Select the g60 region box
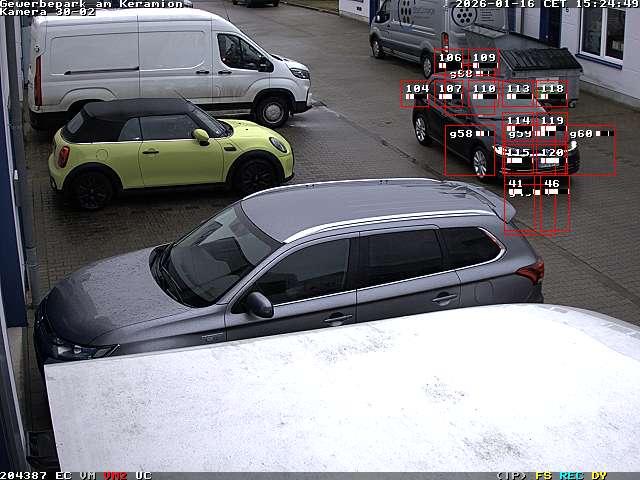Screen dimensions: 640x480 tap(592, 150)
